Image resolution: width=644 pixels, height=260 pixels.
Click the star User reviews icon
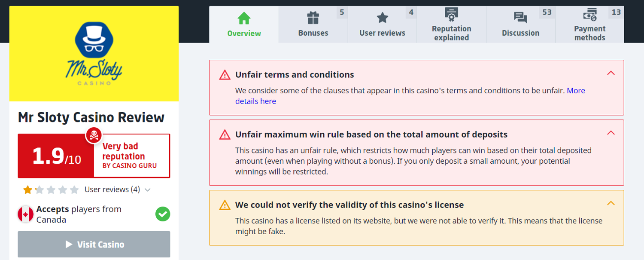382,18
